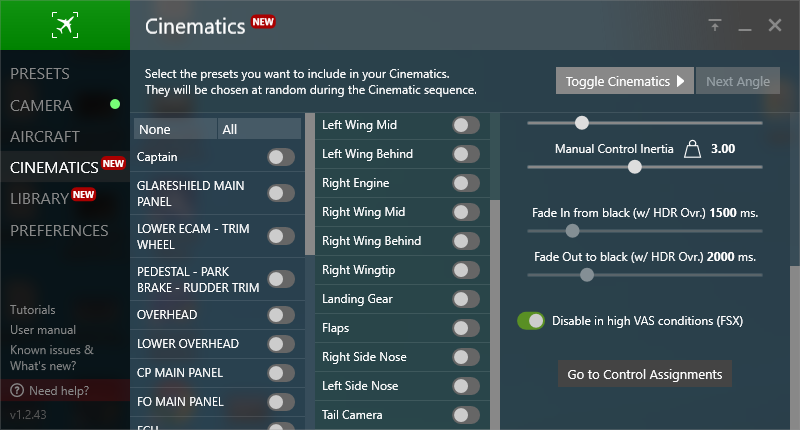Enable the Right Engine camera toggle
800x430 pixels.
point(466,183)
